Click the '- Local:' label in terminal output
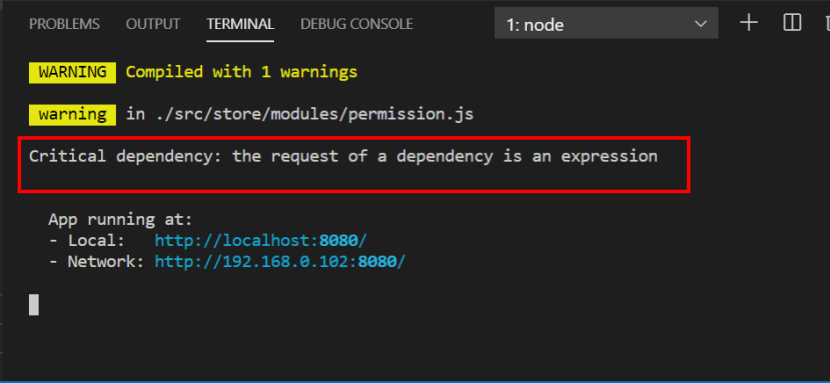 (87, 241)
